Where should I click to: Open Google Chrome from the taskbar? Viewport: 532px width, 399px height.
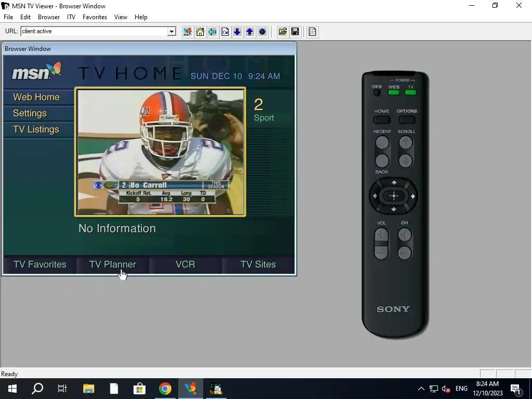pyautogui.click(x=165, y=389)
